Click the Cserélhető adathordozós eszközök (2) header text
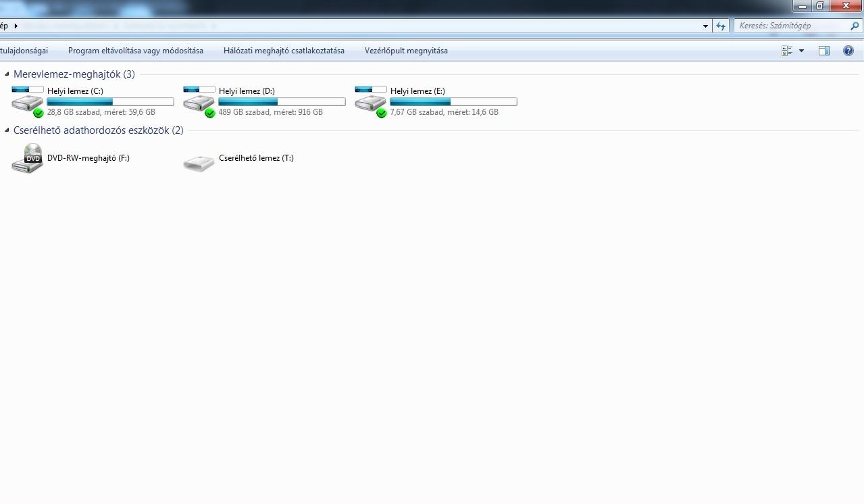The image size is (864, 504). [99, 130]
